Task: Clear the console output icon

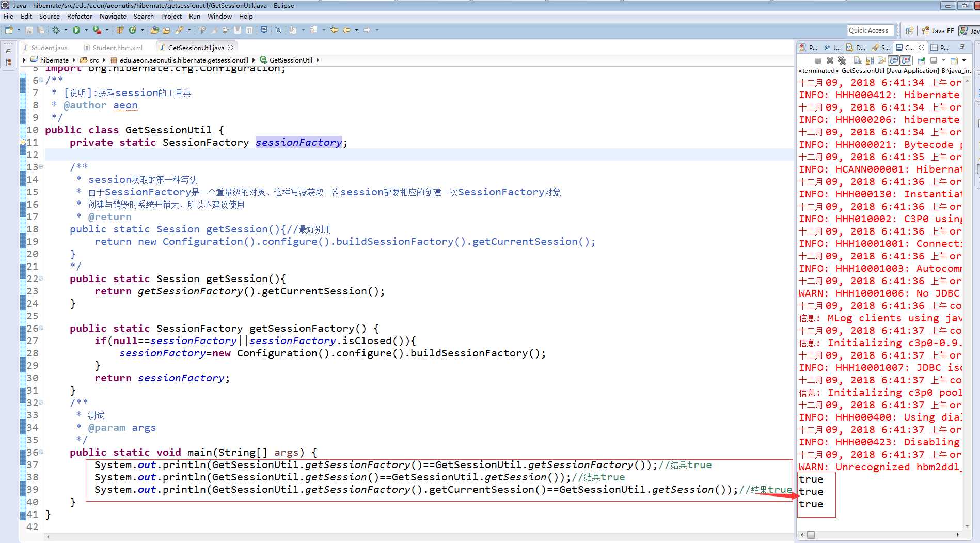Action: 858,60
